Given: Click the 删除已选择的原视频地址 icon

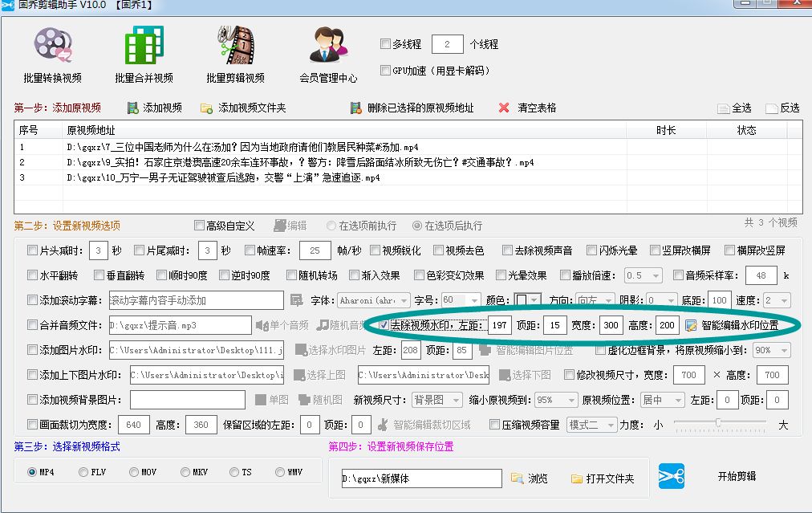Looking at the screenshot, I should tap(355, 108).
